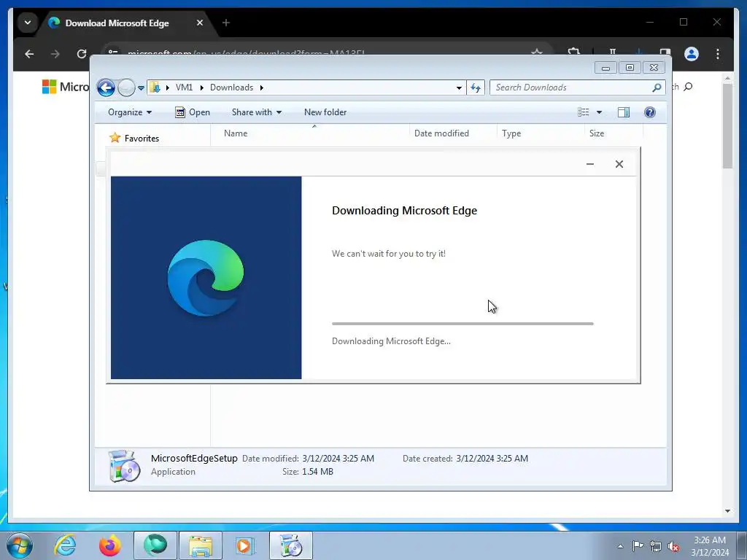Screen dimensions: 747x560
Task: Launch Firefox from the taskbar
Action: [x=110, y=545]
